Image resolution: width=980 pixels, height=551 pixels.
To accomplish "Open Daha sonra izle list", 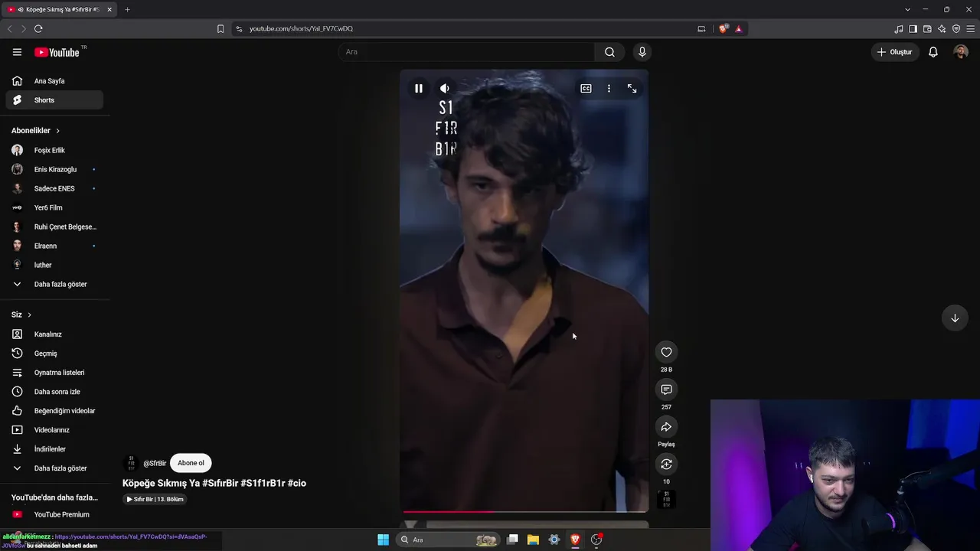I will pyautogui.click(x=54, y=392).
